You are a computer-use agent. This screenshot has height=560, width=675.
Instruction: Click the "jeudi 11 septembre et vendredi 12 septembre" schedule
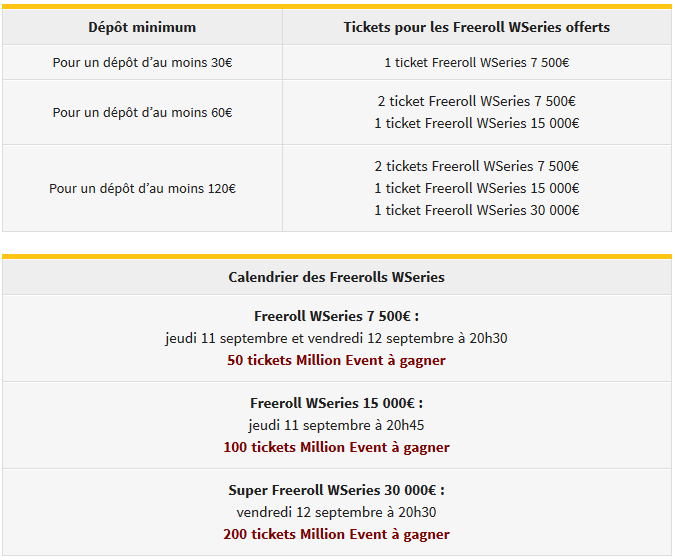click(x=336, y=338)
